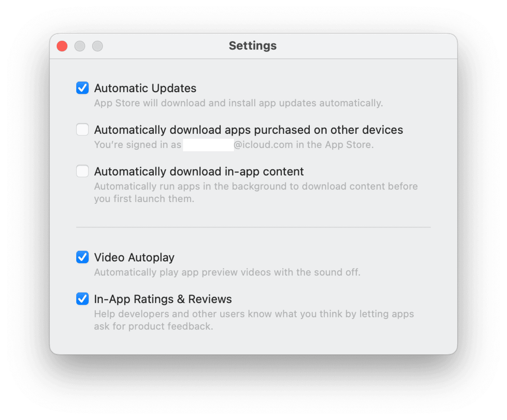The width and height of the screenshot is (507, 420).
Task: Turn off the In-App Ratings & Reviews checkbox
Action: click(x=83, y=299)
